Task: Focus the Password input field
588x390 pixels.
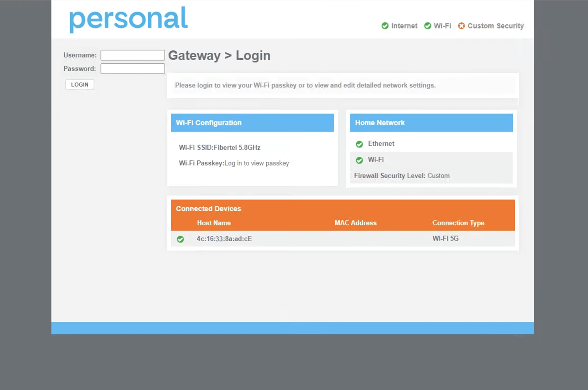Action: [x=132, y=69]
